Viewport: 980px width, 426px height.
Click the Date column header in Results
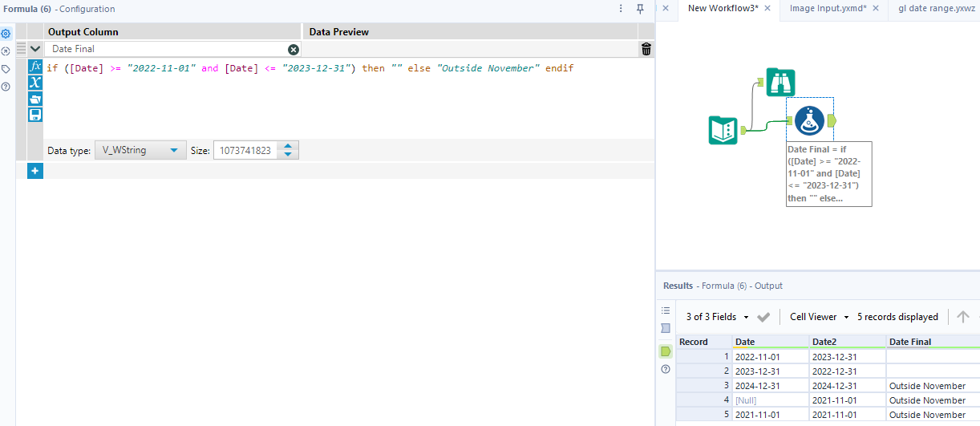pos(771,342)
